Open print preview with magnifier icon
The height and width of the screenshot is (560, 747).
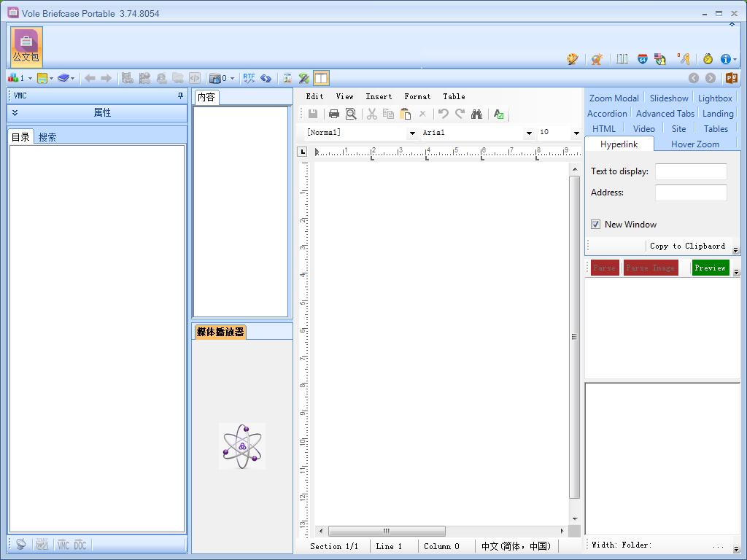coord(351,114)
